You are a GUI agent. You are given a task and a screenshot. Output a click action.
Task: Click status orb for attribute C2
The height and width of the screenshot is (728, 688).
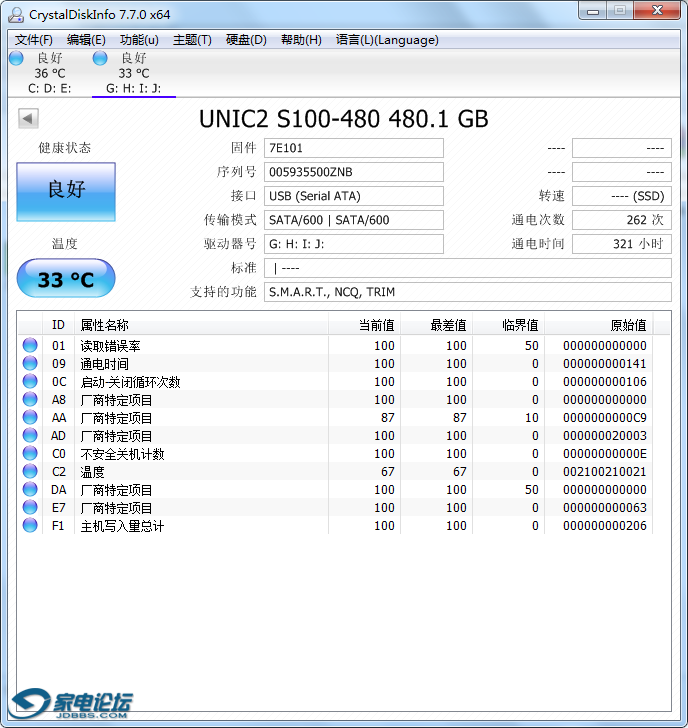pyautogui.click(x=30, y=471)
